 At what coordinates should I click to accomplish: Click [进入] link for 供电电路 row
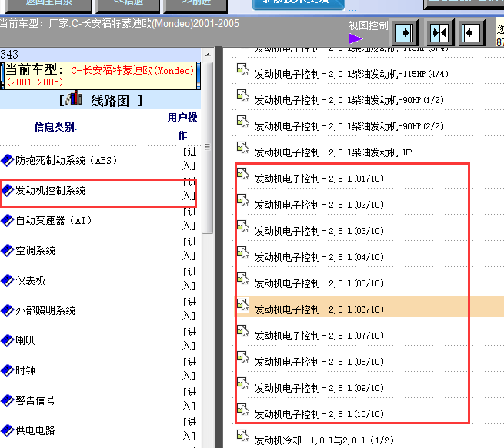point(189,429)
